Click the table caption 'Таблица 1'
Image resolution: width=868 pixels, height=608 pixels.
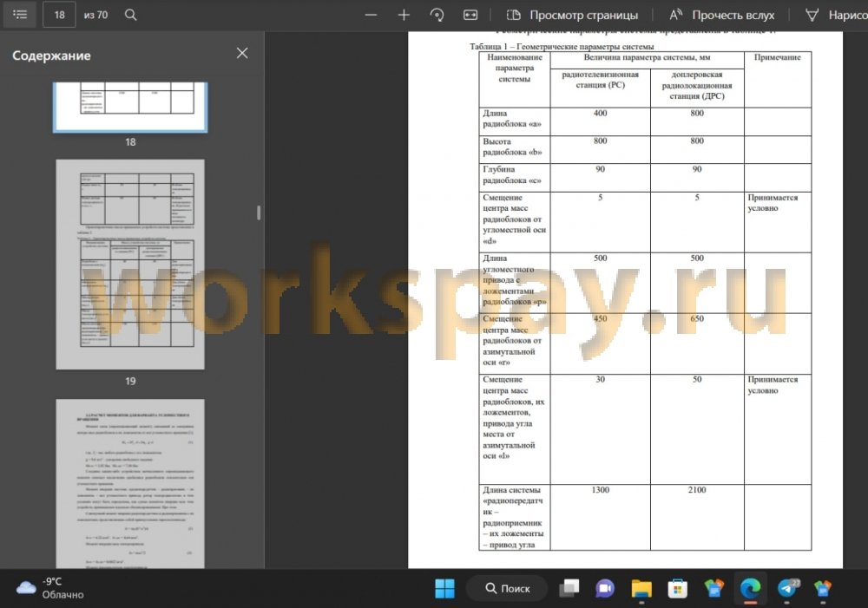[x=562, y=47]
